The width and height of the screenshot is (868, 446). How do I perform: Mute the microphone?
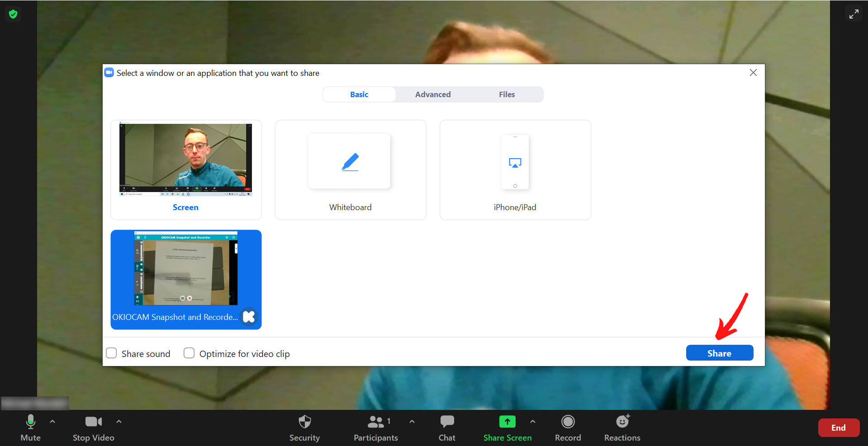pyautogui.click(x=30, y=427)
